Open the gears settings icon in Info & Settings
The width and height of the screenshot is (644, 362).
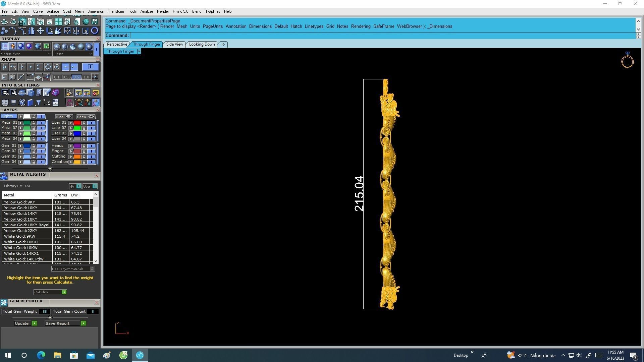click(5, 93)
